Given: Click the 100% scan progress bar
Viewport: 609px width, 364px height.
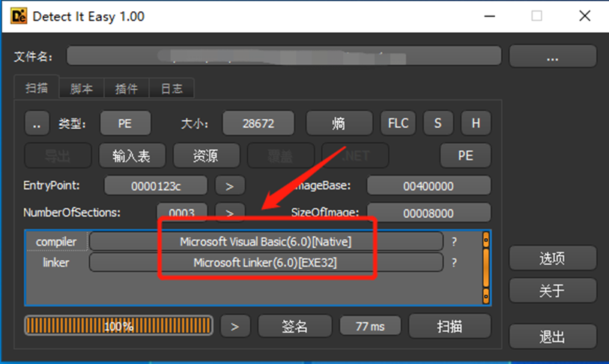Looking at the screenshot, I should point(118,327).
